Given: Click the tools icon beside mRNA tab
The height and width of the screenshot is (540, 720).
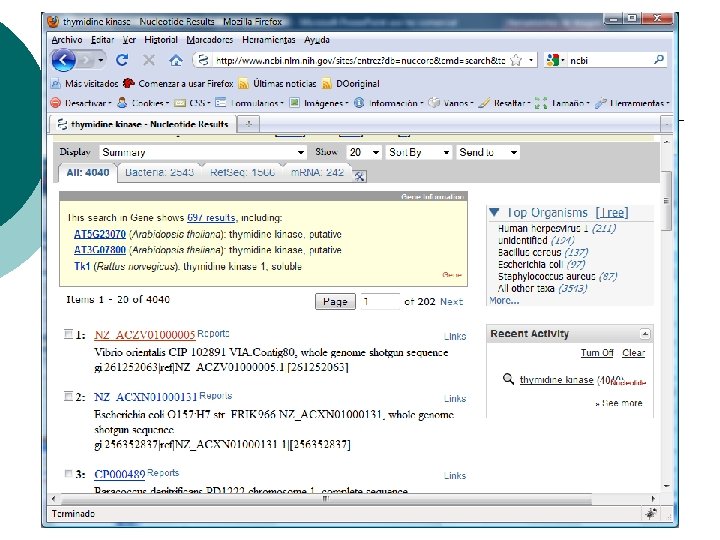Looking at the screenshot, I should (x=360, y=176).
